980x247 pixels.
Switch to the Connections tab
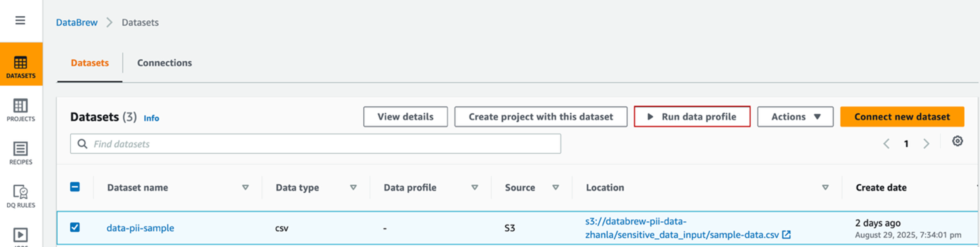[164, 63]
